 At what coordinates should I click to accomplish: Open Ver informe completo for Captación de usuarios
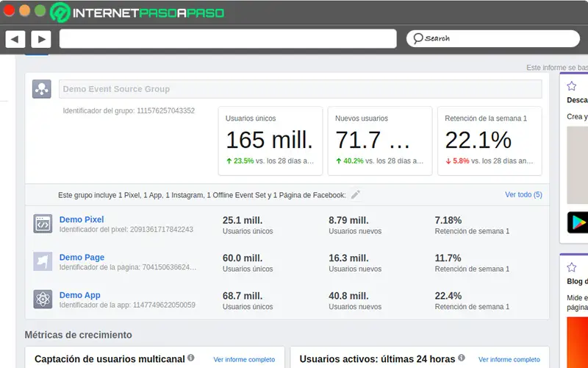point(244,360)
